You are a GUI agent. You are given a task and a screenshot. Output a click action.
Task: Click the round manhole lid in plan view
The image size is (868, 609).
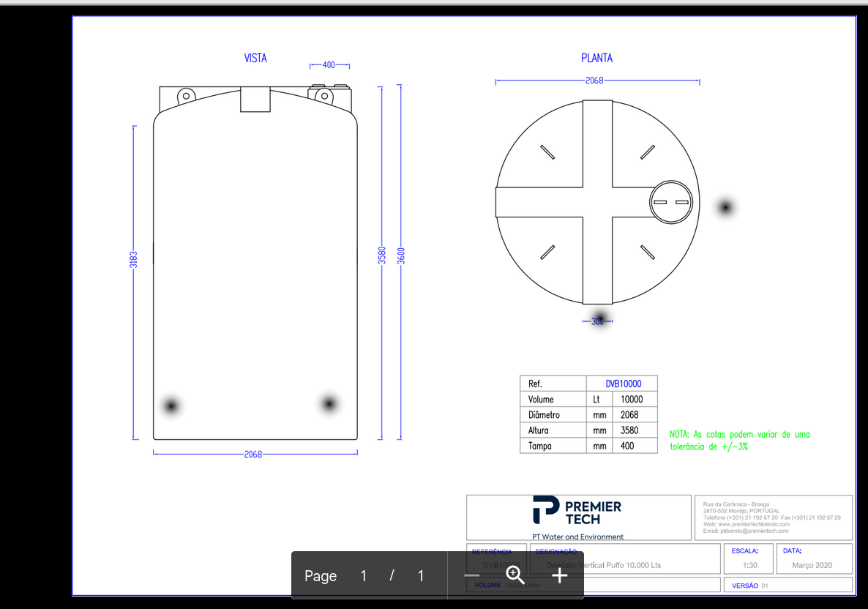pyautogui.click(x=671, y=202)
